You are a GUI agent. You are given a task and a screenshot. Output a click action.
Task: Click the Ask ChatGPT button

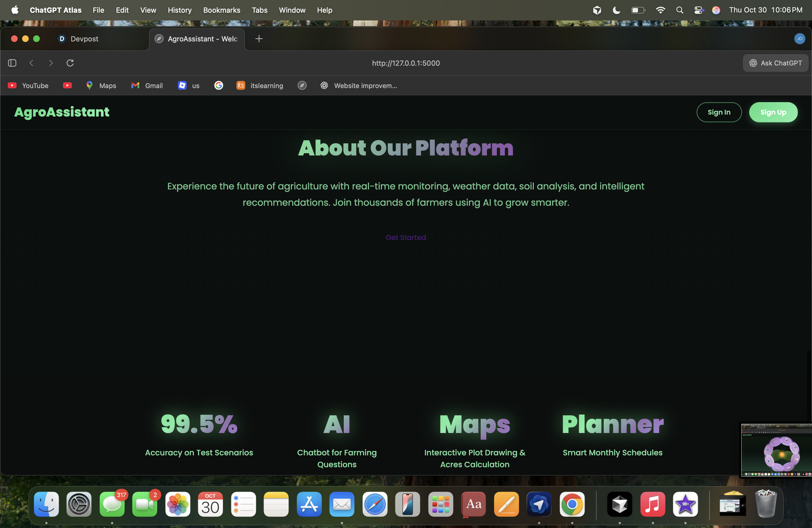point(776,63)
